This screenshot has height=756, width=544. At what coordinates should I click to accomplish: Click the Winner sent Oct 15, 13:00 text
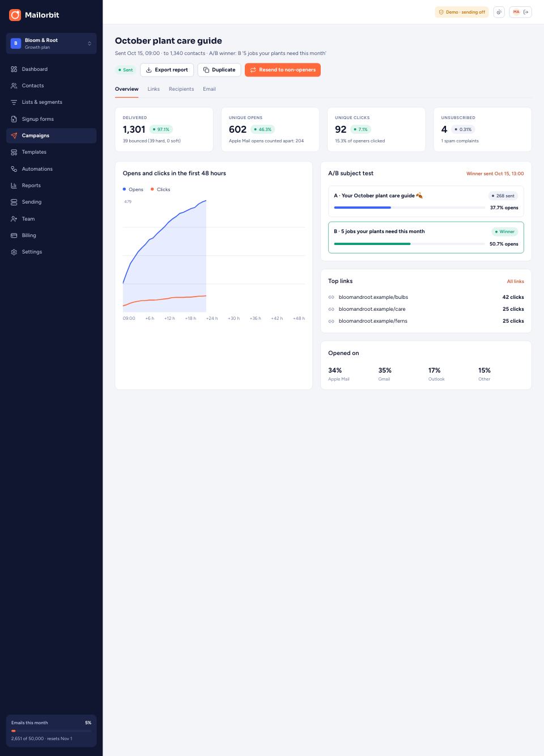point(495,174)
